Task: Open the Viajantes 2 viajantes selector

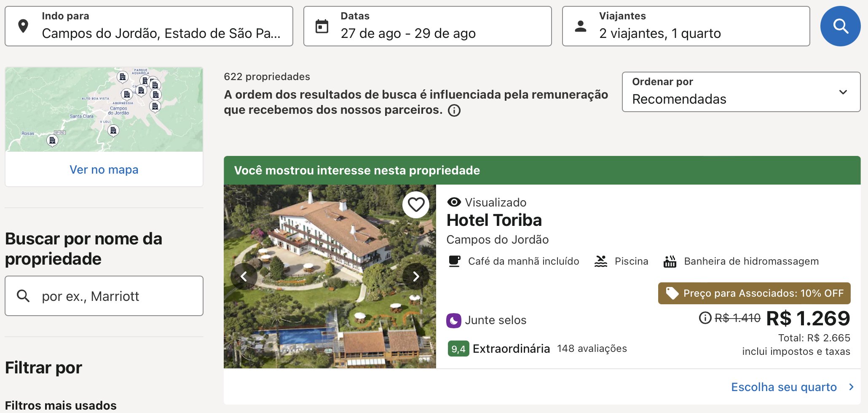Action: click(x=686, y=26)
